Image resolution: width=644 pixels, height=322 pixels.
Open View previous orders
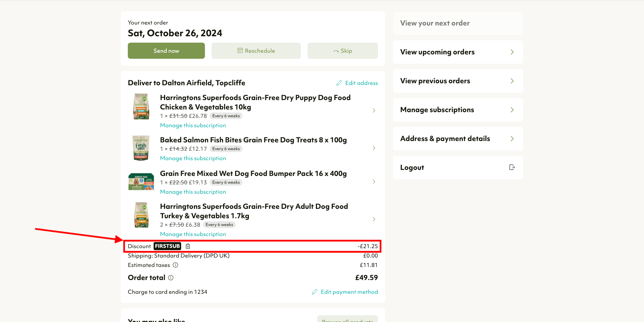(x=458, y=81)
